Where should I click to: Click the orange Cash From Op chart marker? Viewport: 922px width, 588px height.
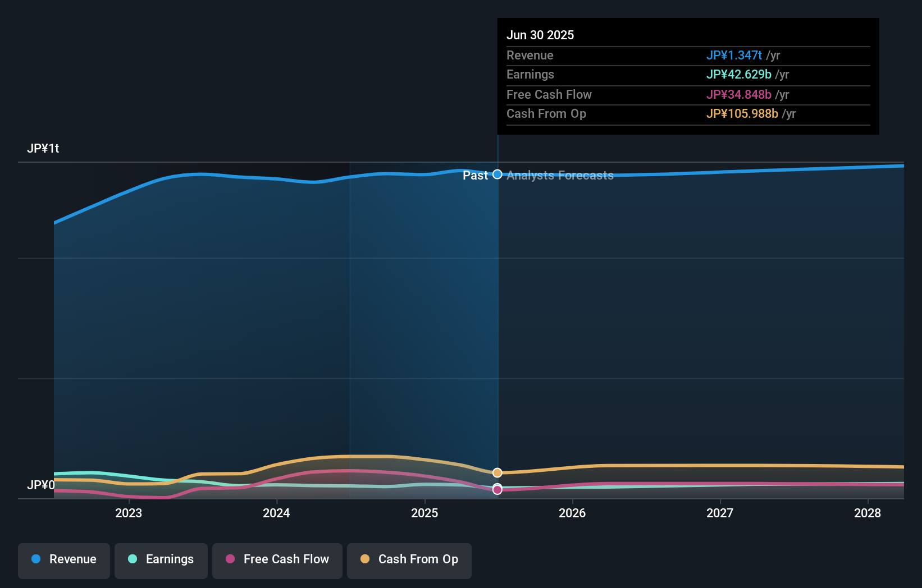coord(497,472)
